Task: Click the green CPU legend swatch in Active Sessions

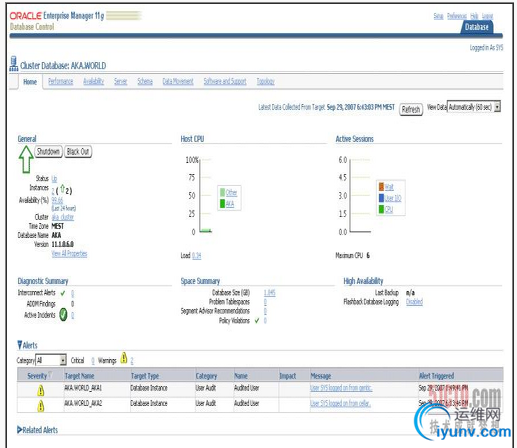Action: point(381,209)
